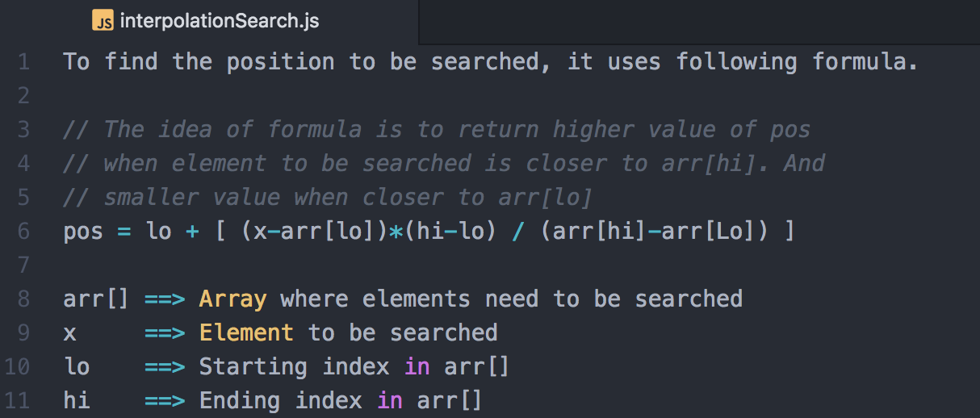Click line number 1 in gutter

23,62
